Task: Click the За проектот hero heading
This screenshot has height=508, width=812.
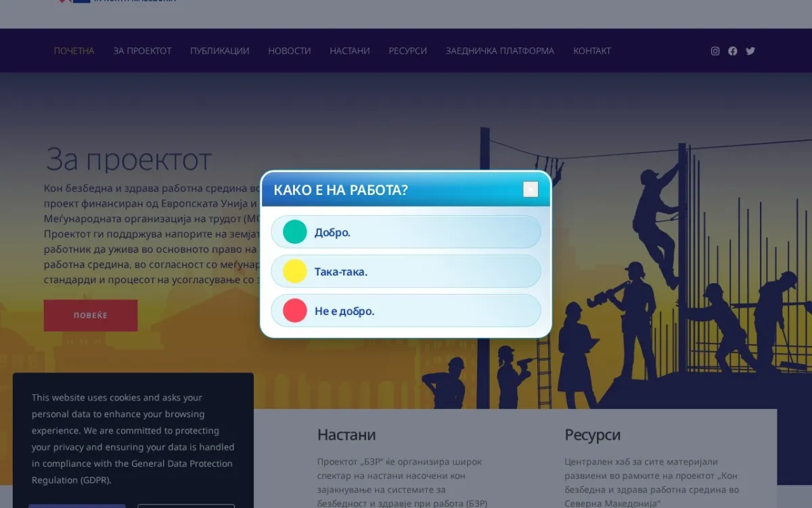Action: pos(129,160)
